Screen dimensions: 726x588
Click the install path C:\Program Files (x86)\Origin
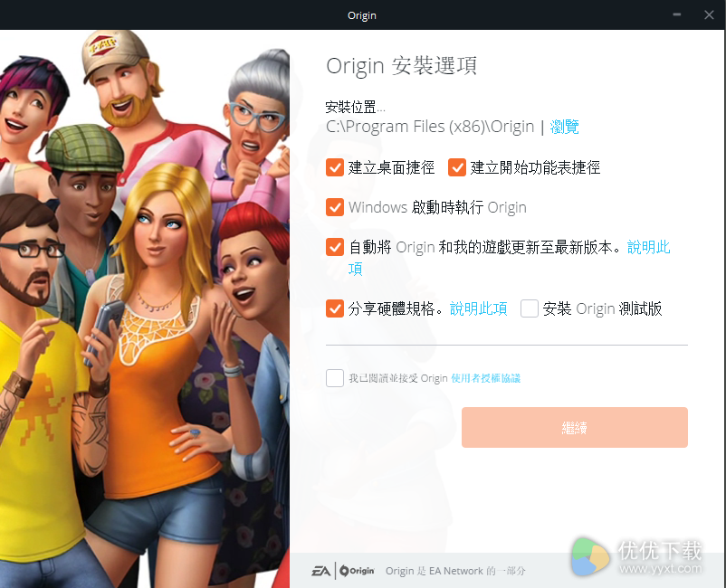(430, 127)
